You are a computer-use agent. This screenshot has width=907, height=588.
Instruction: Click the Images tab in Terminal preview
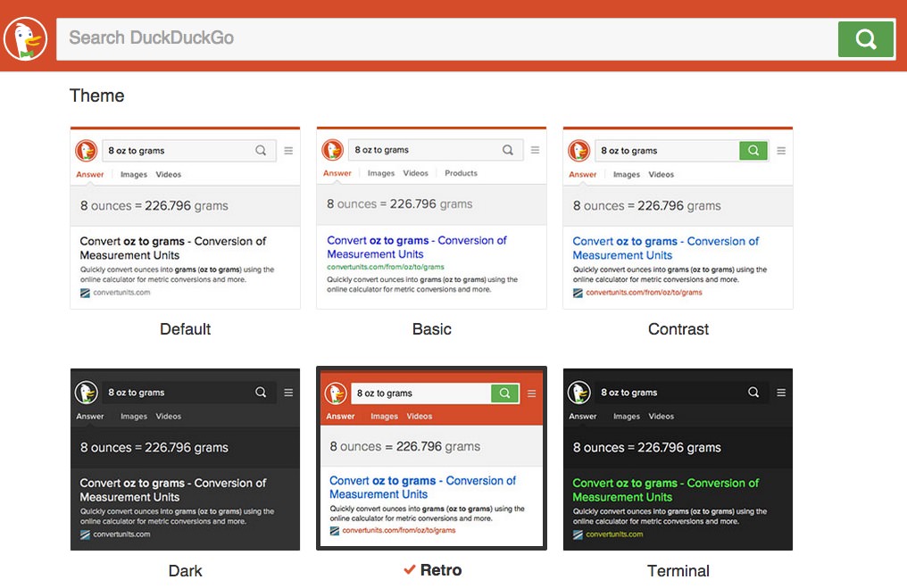point(627,416)
